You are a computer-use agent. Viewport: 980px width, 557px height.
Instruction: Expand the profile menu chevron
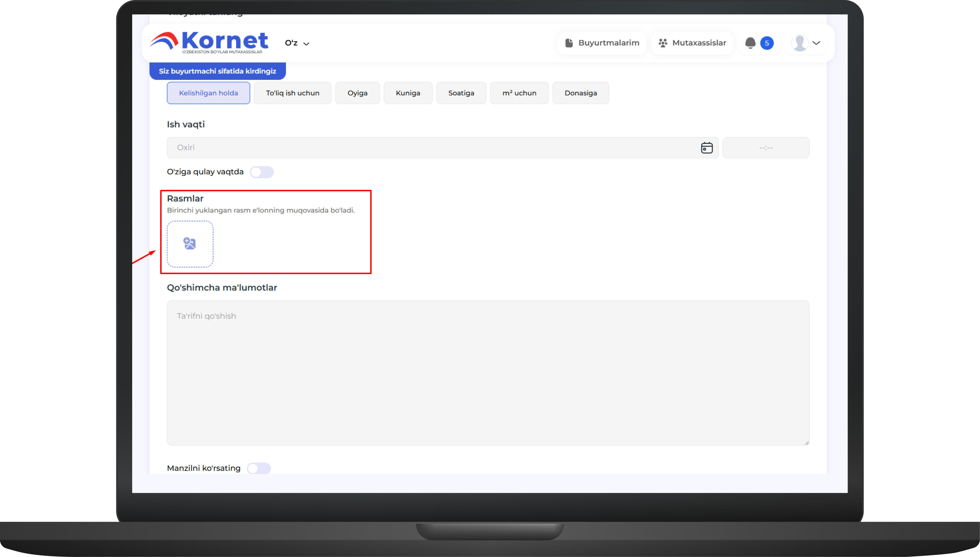point(817,43)
